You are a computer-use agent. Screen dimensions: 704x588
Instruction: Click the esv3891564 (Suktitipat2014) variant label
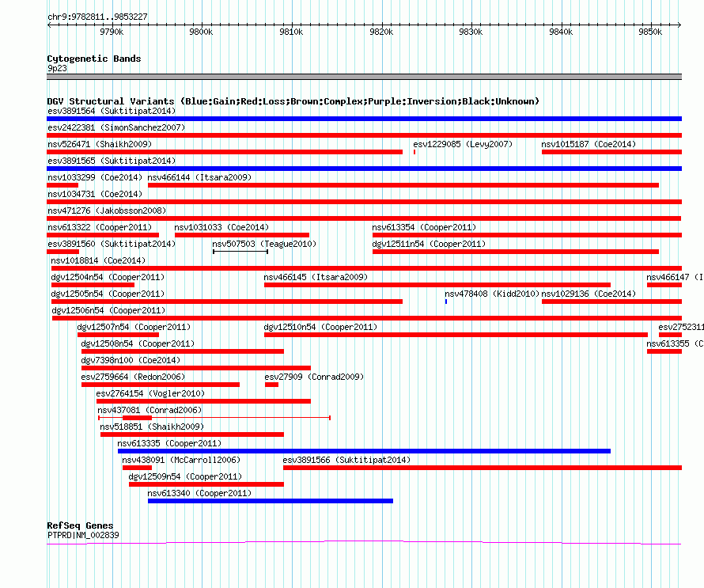(x=112, y=111)
